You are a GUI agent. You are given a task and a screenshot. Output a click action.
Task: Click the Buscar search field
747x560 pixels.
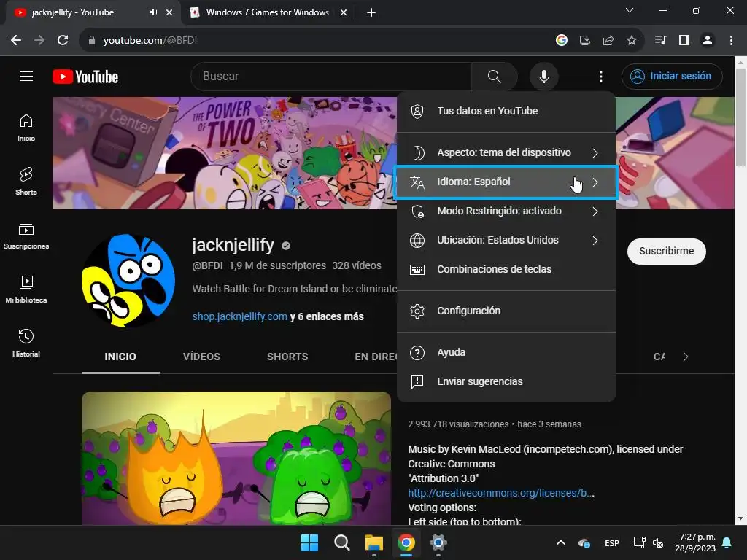pos(331,76)
